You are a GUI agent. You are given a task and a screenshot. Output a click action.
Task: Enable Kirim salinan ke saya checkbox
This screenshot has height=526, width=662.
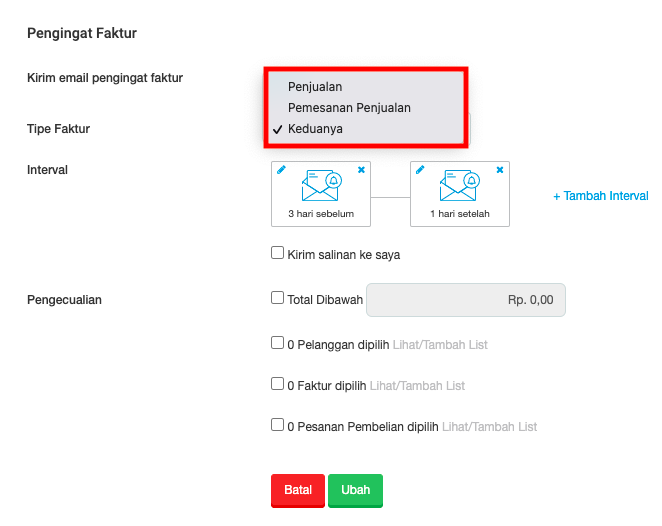[x=277, y=253]
